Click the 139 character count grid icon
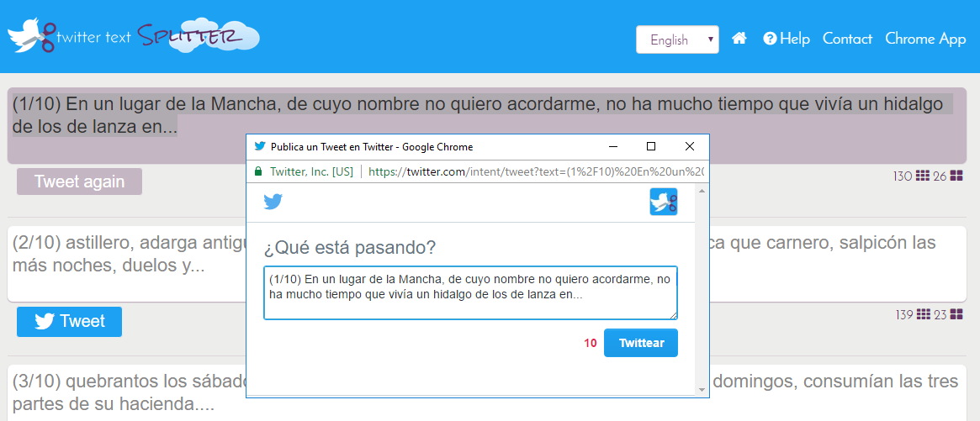This screenshot has height=421, width=980. [924, 315]
